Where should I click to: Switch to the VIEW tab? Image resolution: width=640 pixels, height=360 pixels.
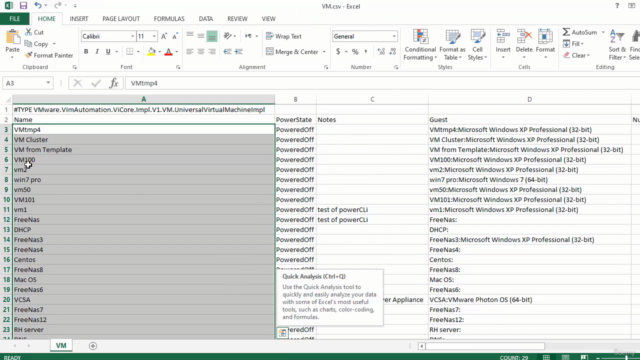pyautogui.click(x=268, y=19)
